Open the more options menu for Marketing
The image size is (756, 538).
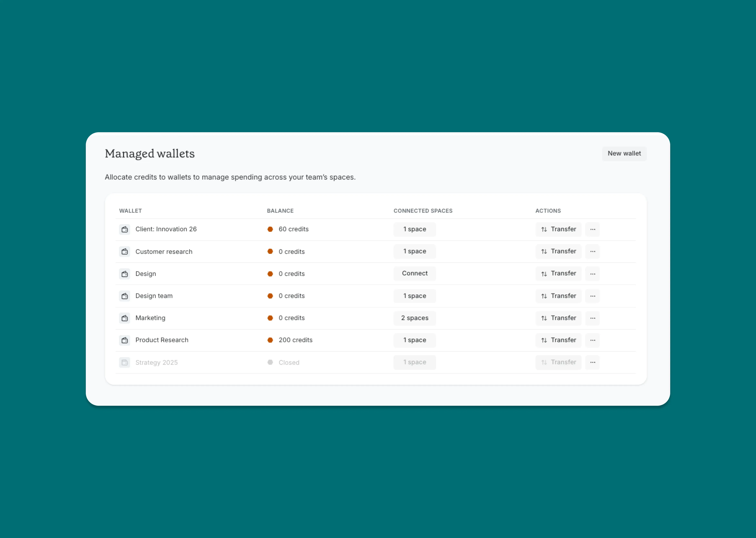coord(592,318)
